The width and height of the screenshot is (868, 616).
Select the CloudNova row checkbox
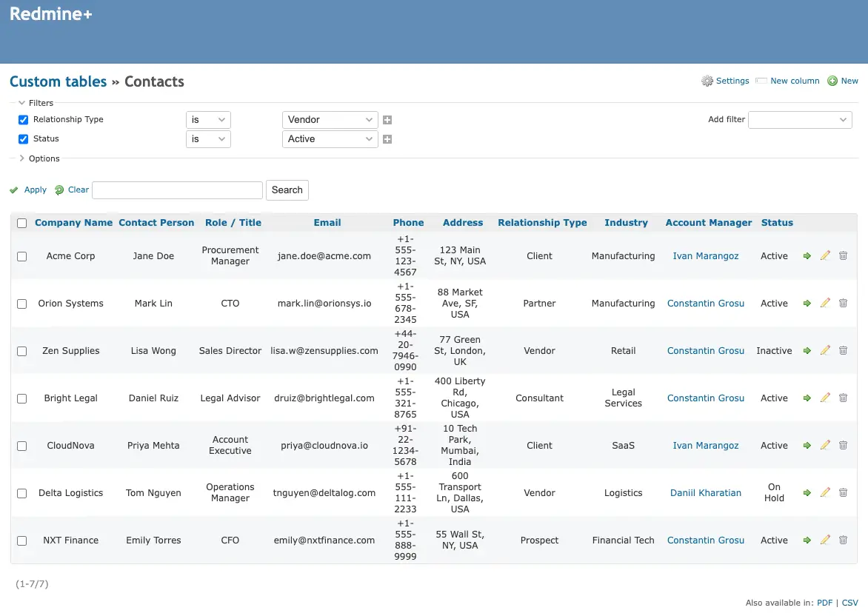click(x=21, y=445)
